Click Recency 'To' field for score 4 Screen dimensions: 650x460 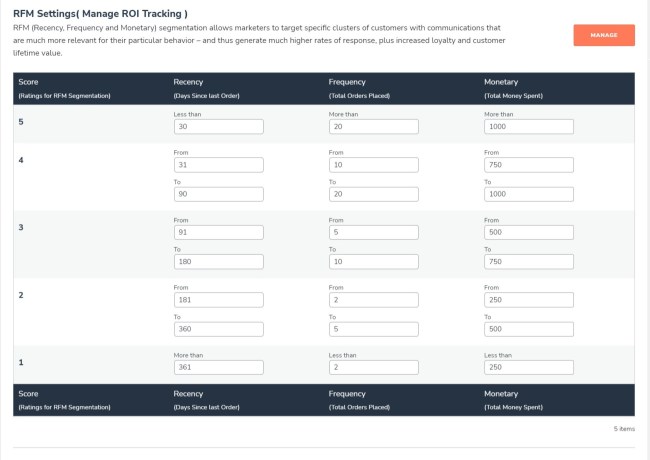(218, 195)
